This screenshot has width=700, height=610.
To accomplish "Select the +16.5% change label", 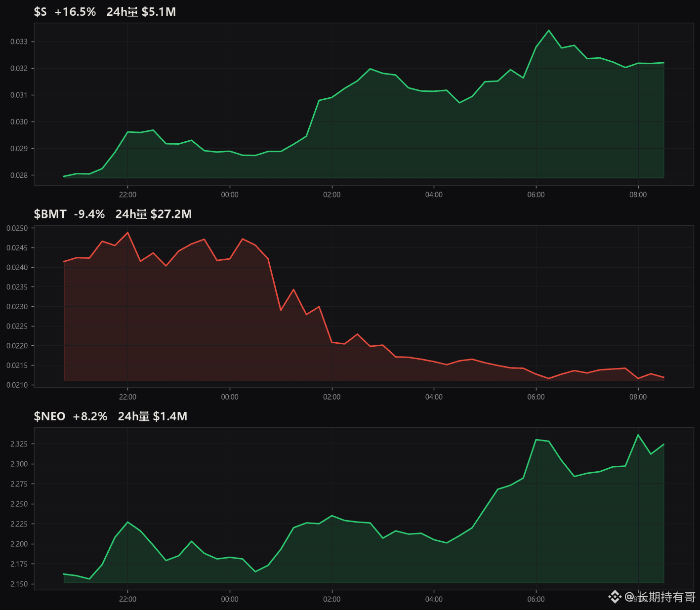I will tap(75, 12).
